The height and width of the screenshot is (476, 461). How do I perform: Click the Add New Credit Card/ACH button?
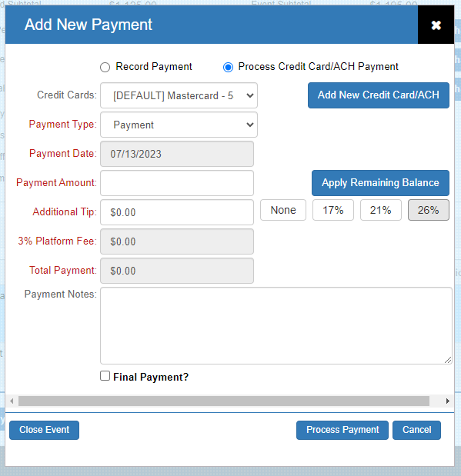pyautogui.click(x=379, y=95)
